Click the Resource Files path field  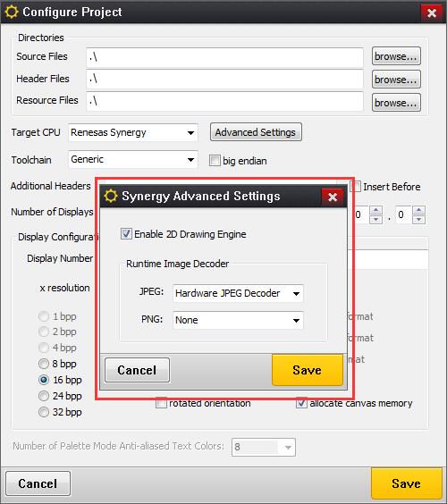tap(224, 101)
